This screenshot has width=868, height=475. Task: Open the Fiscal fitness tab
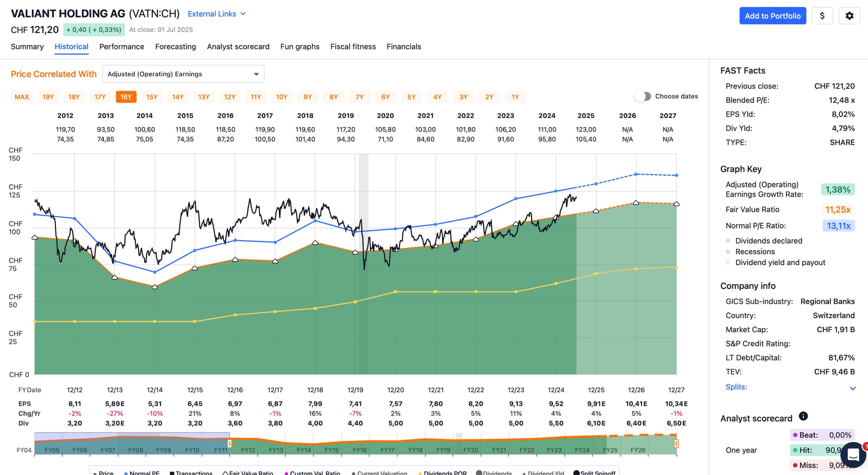pyautogui.click(x=353, y=47)
